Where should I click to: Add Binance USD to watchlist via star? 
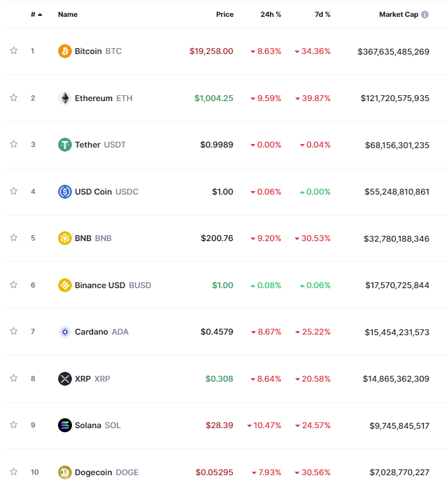[13, 285]
